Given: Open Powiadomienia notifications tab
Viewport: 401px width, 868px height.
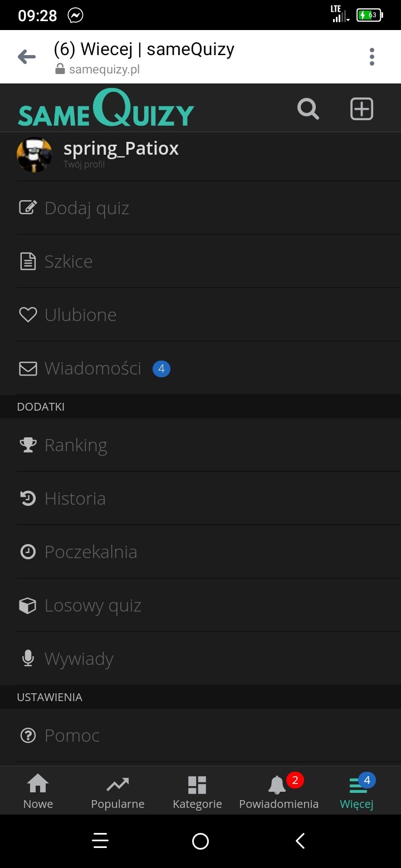Looking at the screenshot, I should (x=278, y=791).
